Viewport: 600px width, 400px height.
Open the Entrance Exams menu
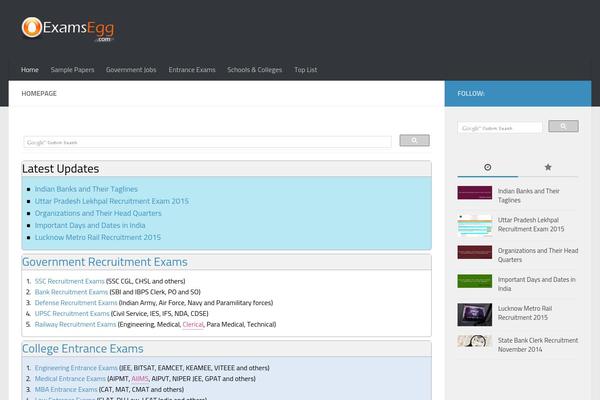click(192, 70)
